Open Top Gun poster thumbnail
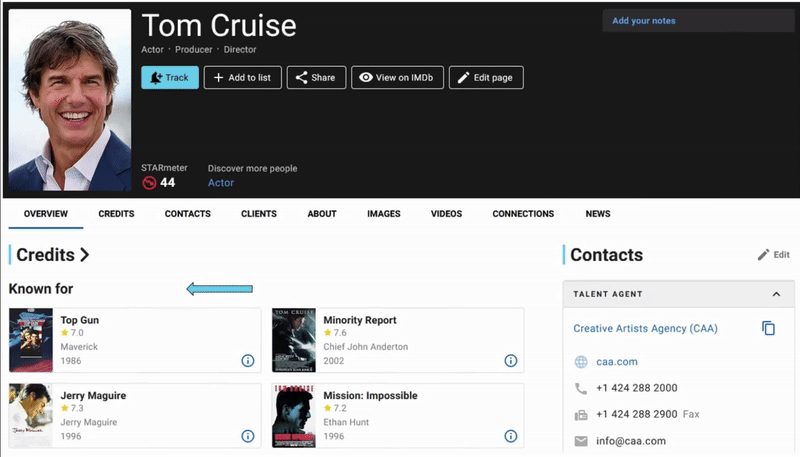800x457 pixels. [x=31, y=340]
